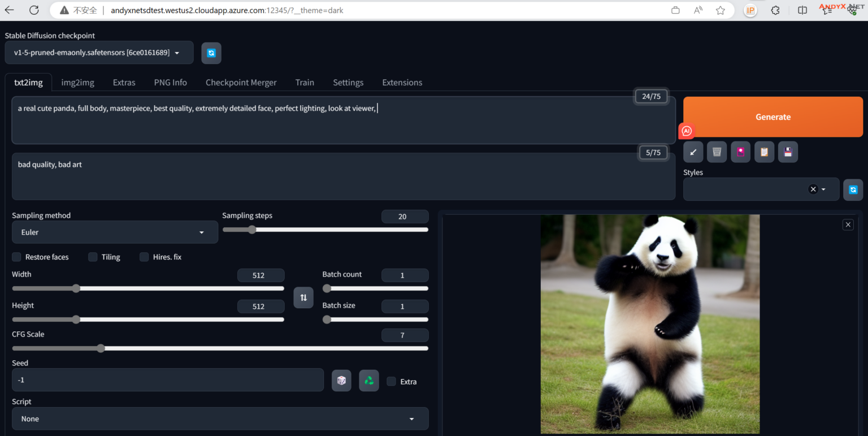Toggle the Tiling checkbox

tap(93, 257)
